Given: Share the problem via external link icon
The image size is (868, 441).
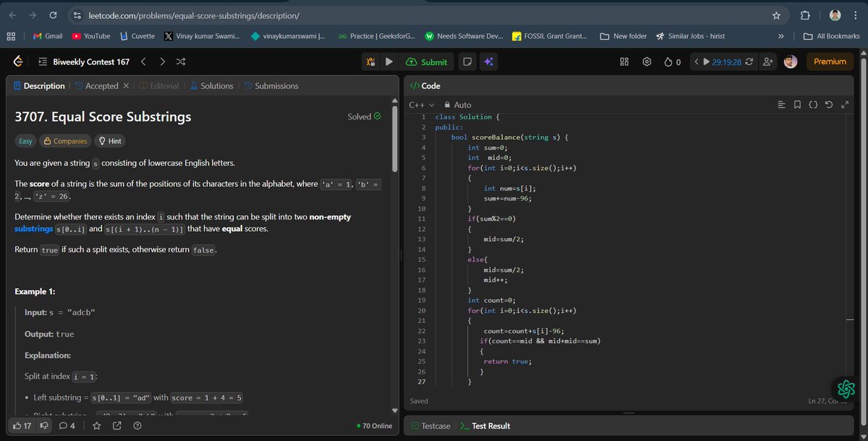Looking at the screenshot, I should click(x=117, y=426).
